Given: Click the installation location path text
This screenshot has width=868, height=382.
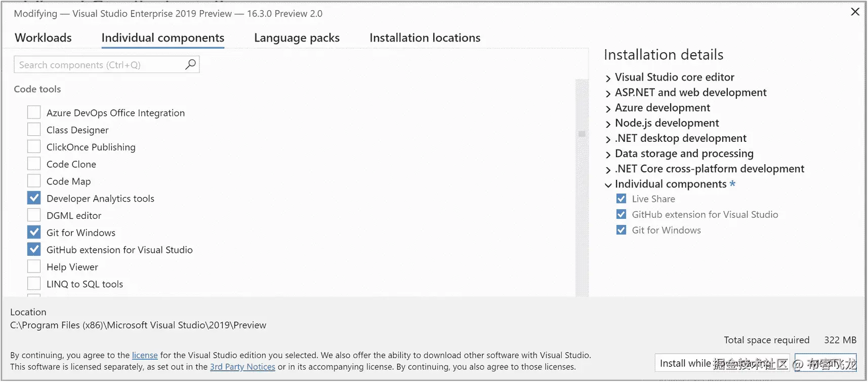Looking at the screenshot, I should pos(138,325).
